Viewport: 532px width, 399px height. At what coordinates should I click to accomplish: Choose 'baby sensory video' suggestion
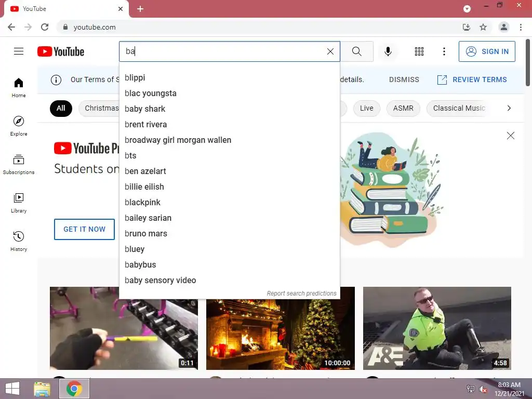[229, 281]
